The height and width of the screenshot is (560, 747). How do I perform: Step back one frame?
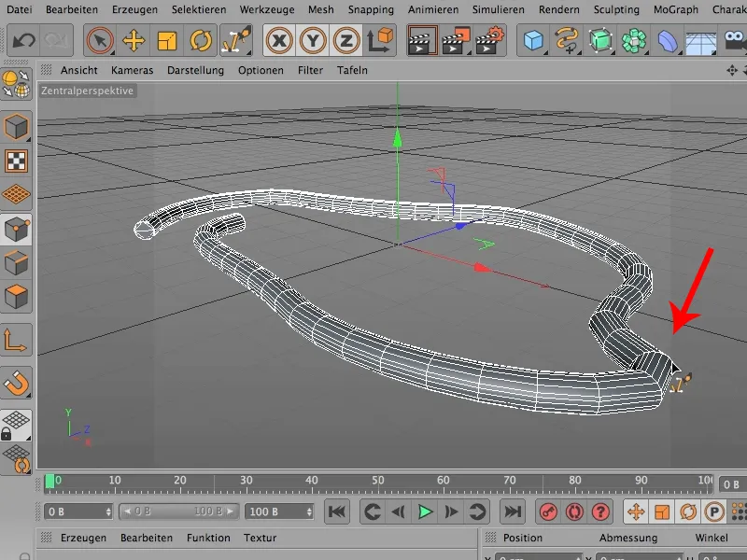[398, 511]
